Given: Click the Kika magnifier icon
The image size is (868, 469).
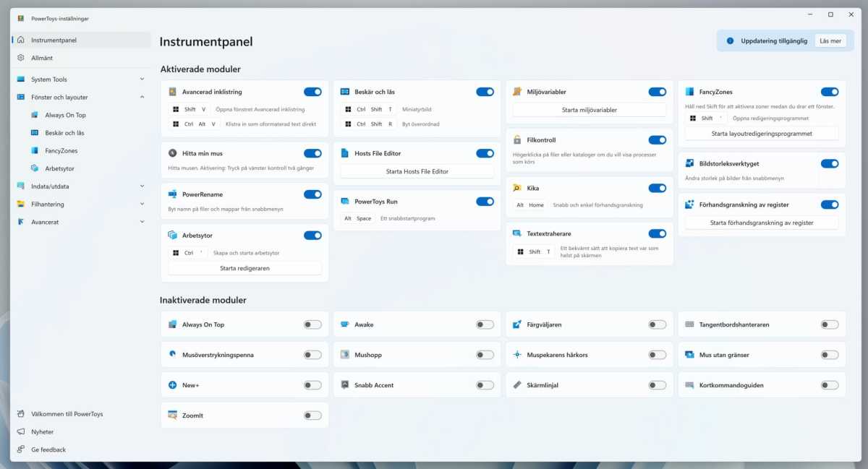Looking at the screenshot, I should (517, 188).
